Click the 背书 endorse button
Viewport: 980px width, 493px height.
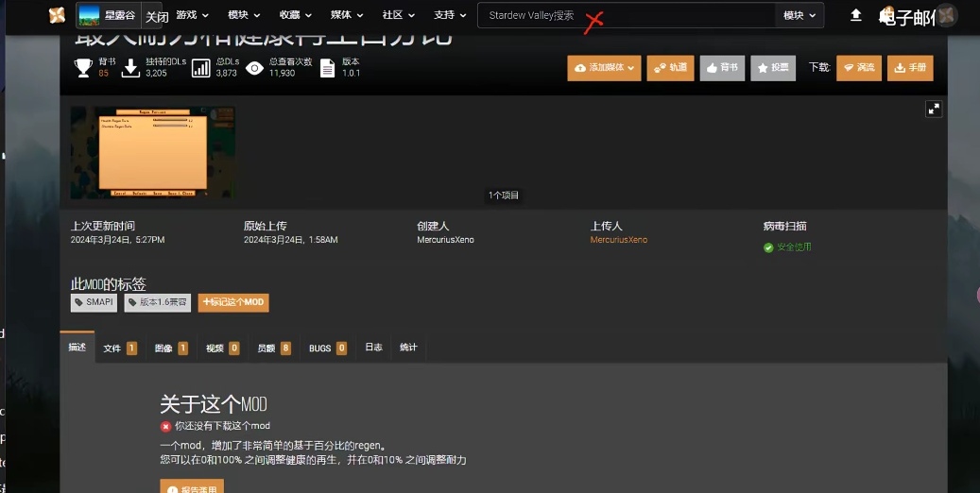click(722, 68)
